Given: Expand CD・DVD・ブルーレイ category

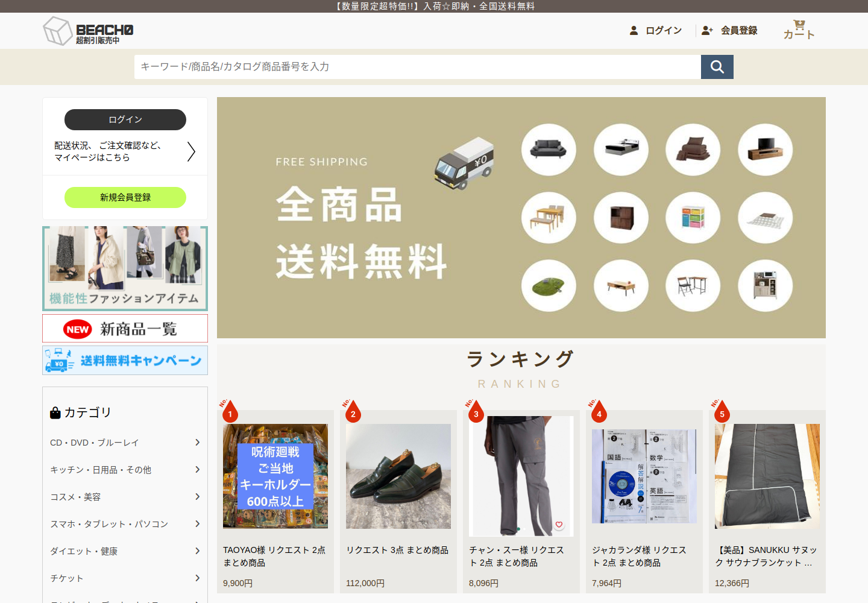Looking at the screenshot, I should (x=125, y=443).
